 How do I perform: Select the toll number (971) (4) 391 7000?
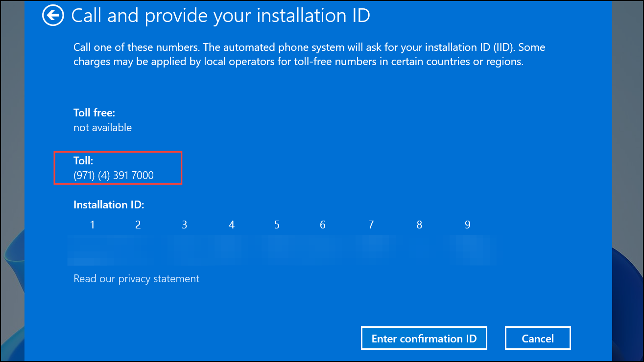(x=114, y=175)
